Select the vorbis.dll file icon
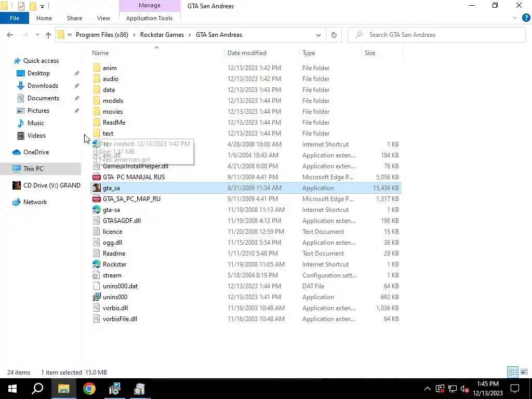 pos(97,308)
